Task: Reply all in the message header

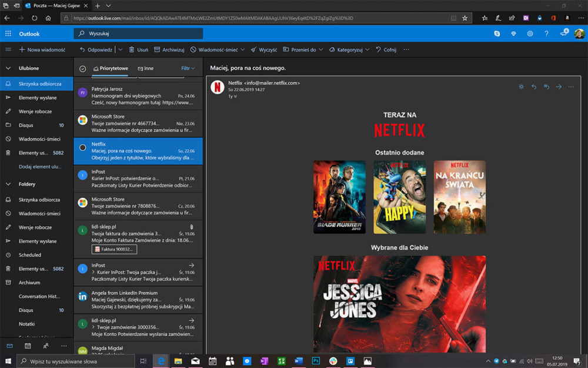Action: tap(546, 87)
